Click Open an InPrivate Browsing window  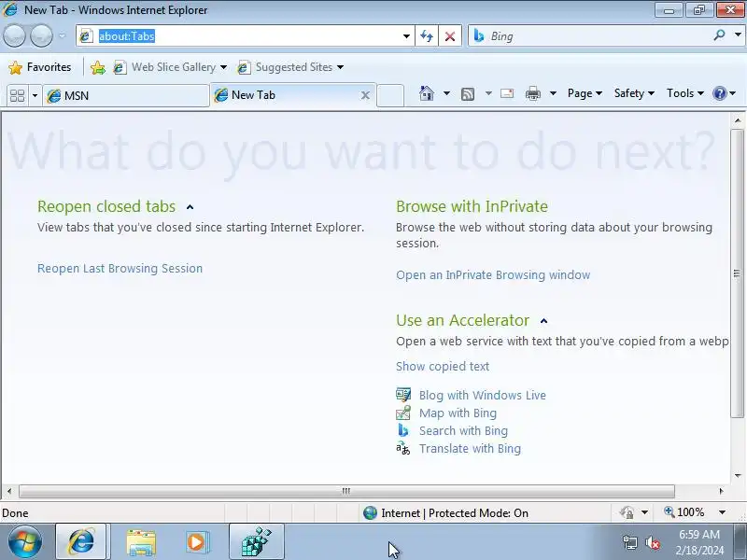tap(493, 275)
